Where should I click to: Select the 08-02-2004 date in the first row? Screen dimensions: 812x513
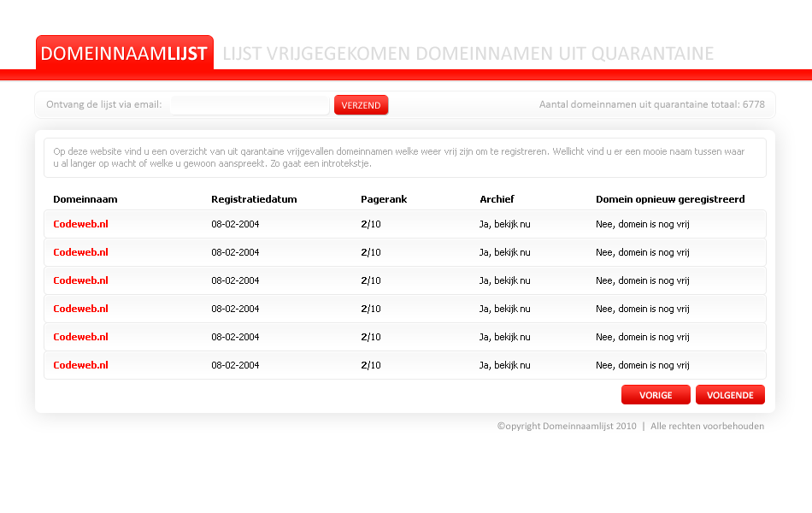(235, 224)
